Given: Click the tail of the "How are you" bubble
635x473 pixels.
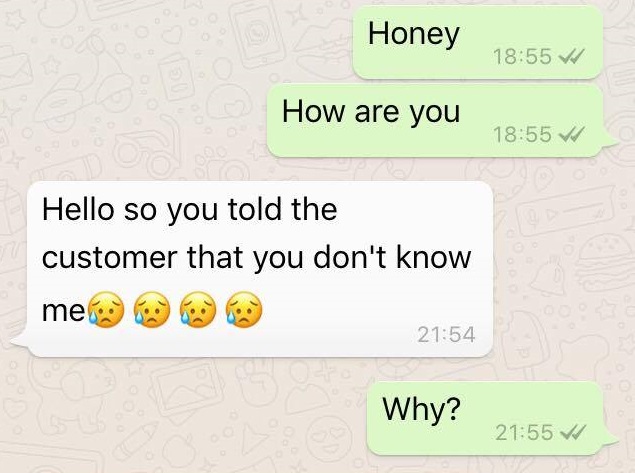Looking at the screenshot, I should pos(611,141).
